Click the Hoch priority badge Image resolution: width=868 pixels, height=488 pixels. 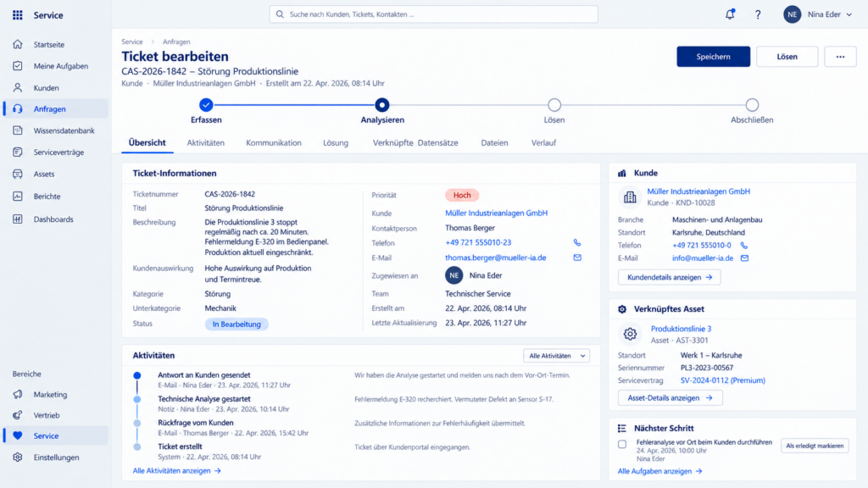click(462, 196)
